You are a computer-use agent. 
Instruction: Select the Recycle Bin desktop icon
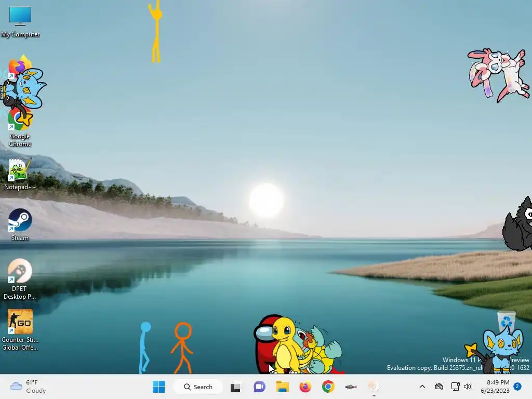coord(507,321)
